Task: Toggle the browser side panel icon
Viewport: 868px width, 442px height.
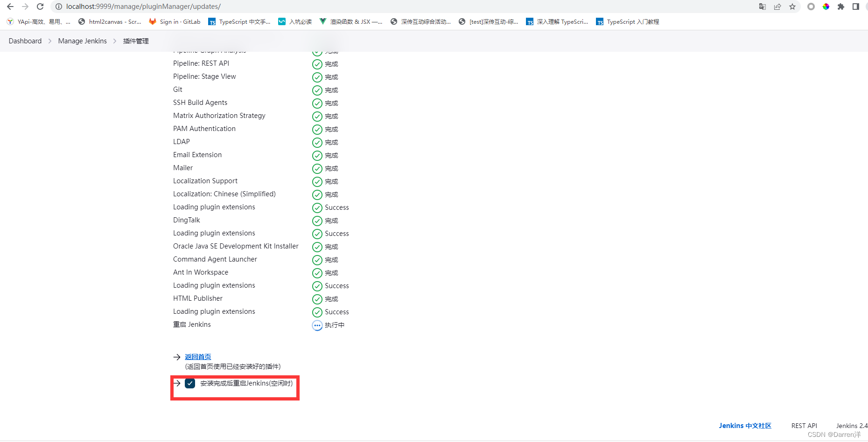Action: (856, 7)
